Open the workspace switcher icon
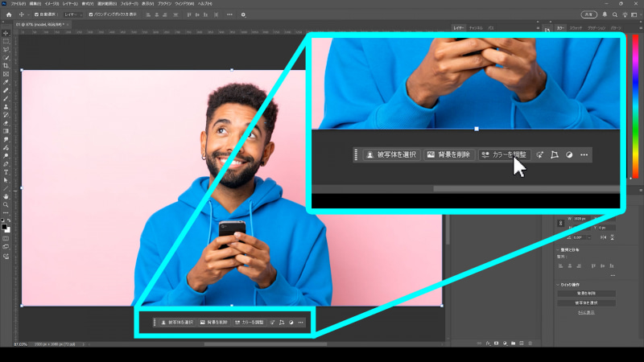Image resolution: width=644 pixels, height=362 pixels. 634,14
